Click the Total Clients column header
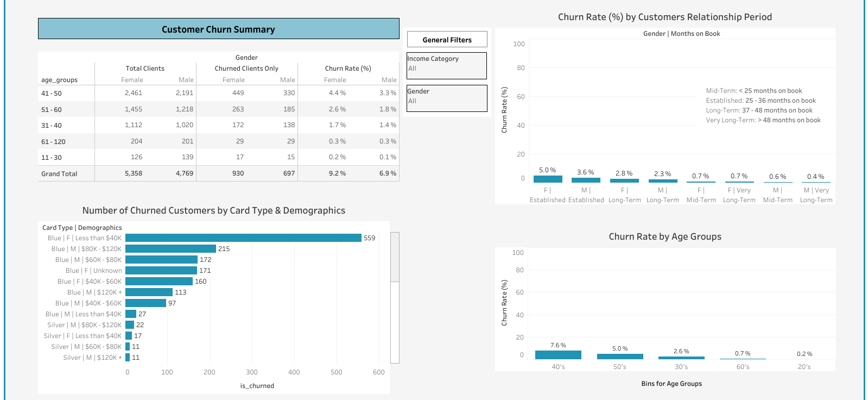This screenshot has width=868, height=400. (145, 68)
